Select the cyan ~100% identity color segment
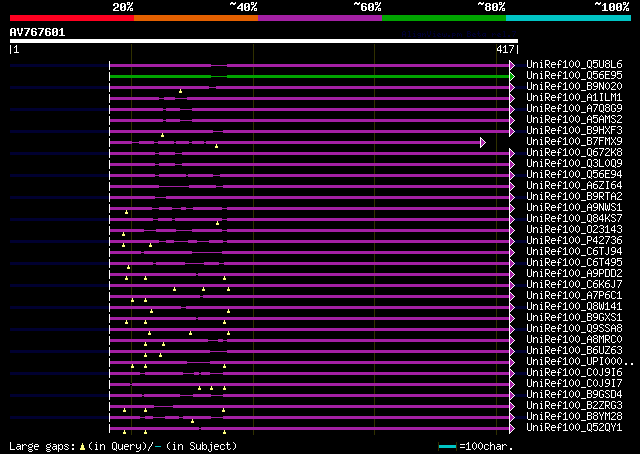The width and height of the screenshot is (640, 454). [568, 18]
